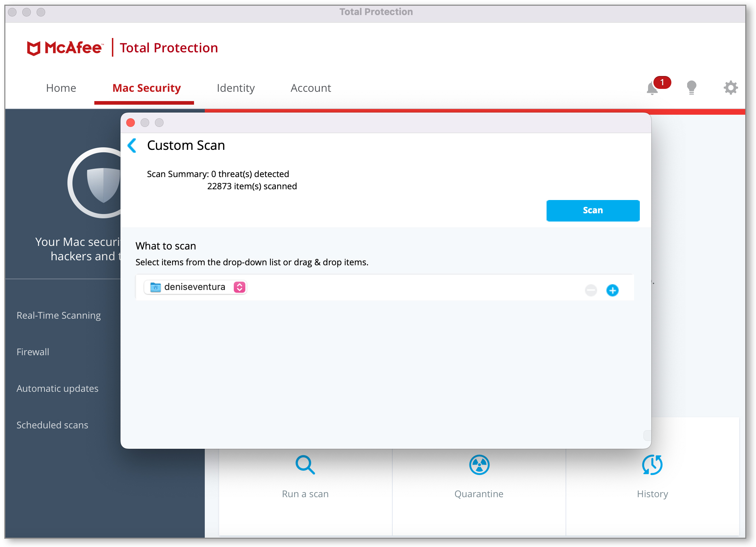
Task: Open Firewall in the sidebar
Action: [33, 352]
